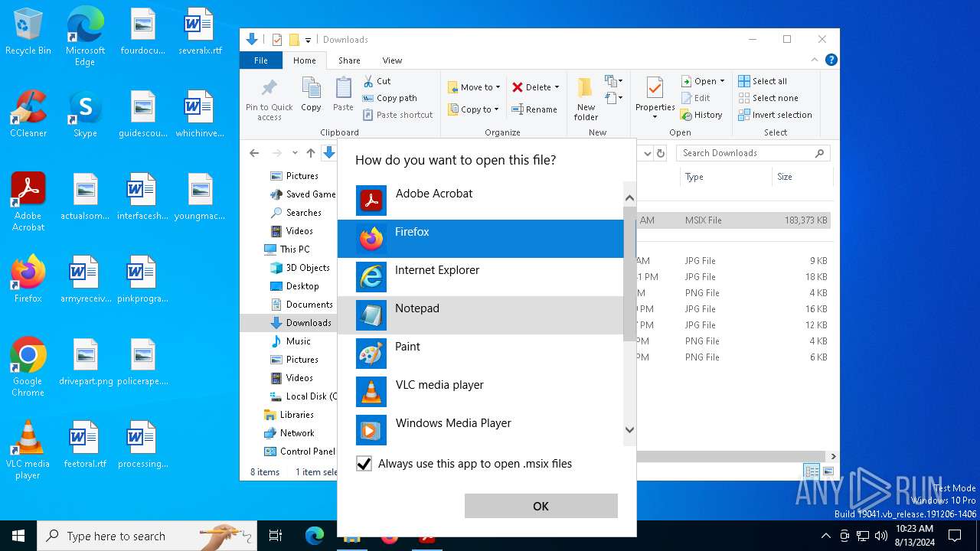
Task: Click Select none in the ribbon
Action: 768,98
